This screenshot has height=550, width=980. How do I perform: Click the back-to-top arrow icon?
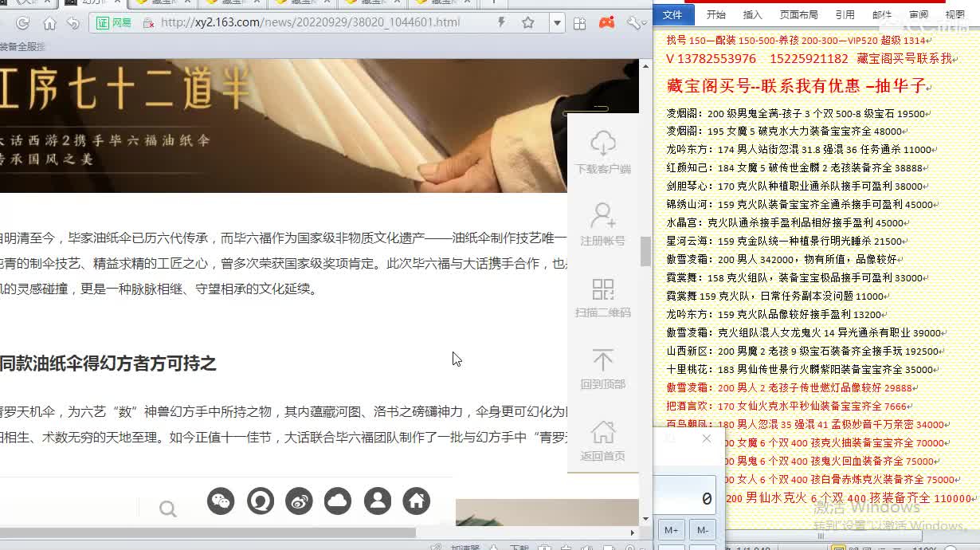pos(603,359)
